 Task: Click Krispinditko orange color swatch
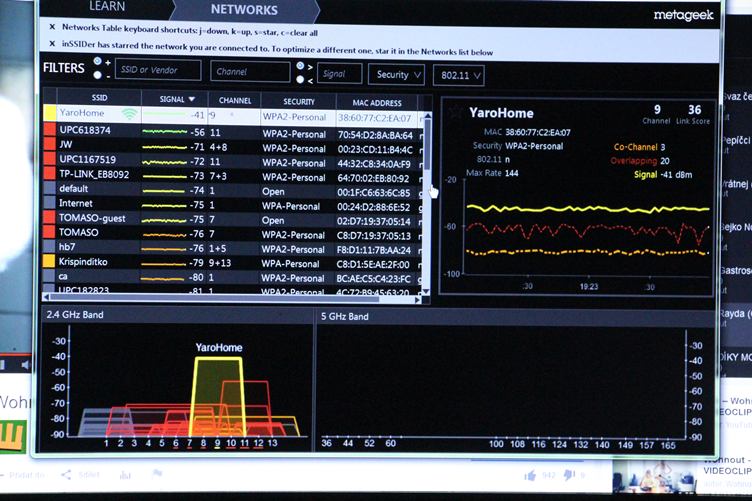pos(49,261)
